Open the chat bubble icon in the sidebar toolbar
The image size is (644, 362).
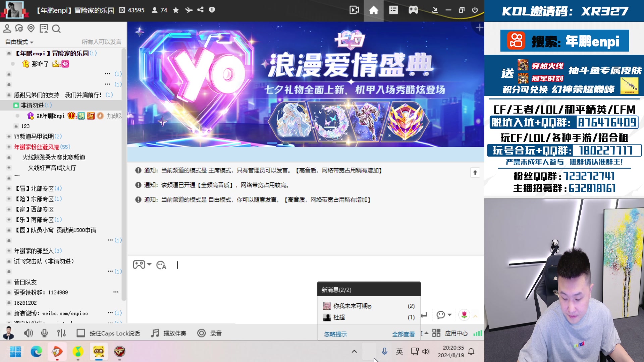point(19,28)
